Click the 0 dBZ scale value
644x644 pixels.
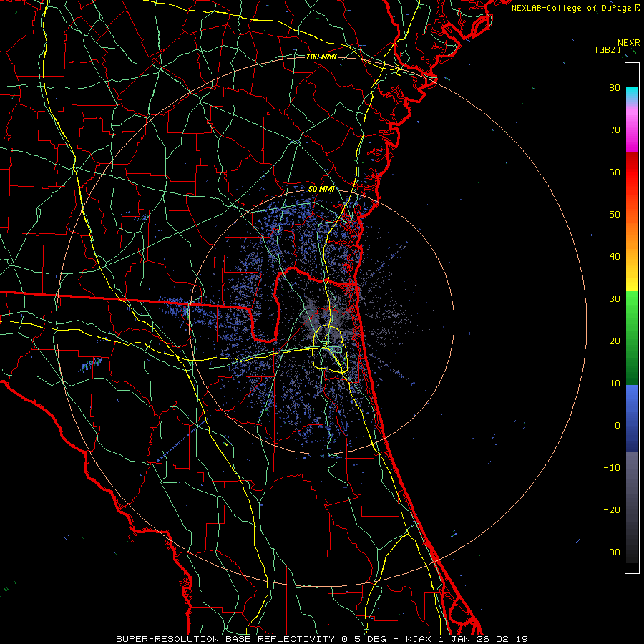pyautogui.click(x=618, y=426)
